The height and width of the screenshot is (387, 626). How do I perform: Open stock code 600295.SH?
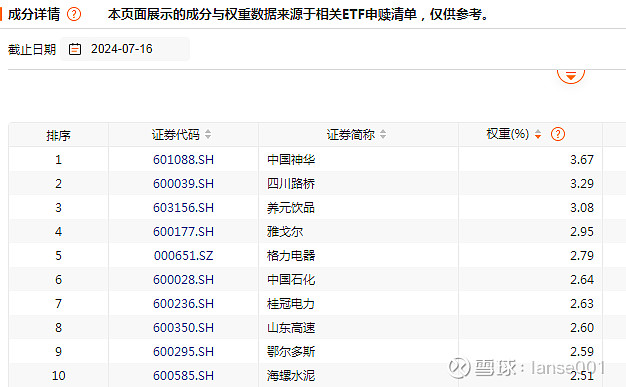pos(183,351)
